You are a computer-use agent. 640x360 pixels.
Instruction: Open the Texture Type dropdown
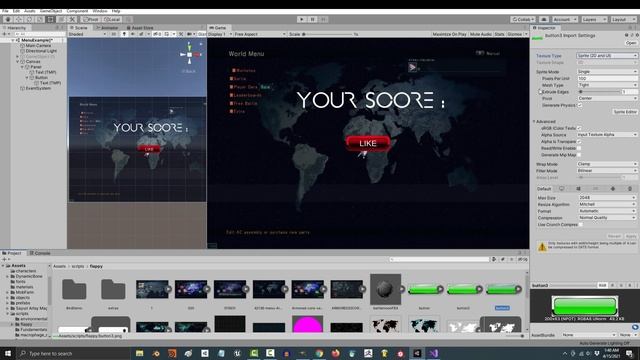(x=607, y=56)
